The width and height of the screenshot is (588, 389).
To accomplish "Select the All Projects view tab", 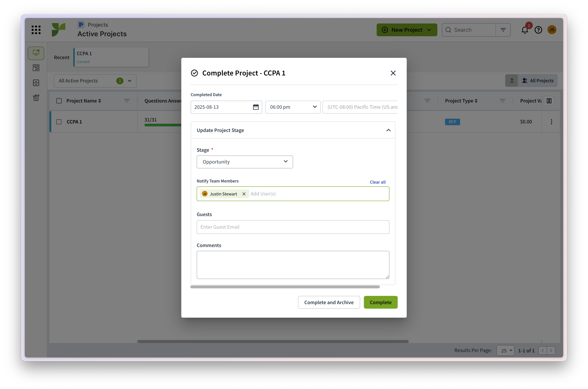I will tap(538, 81).
